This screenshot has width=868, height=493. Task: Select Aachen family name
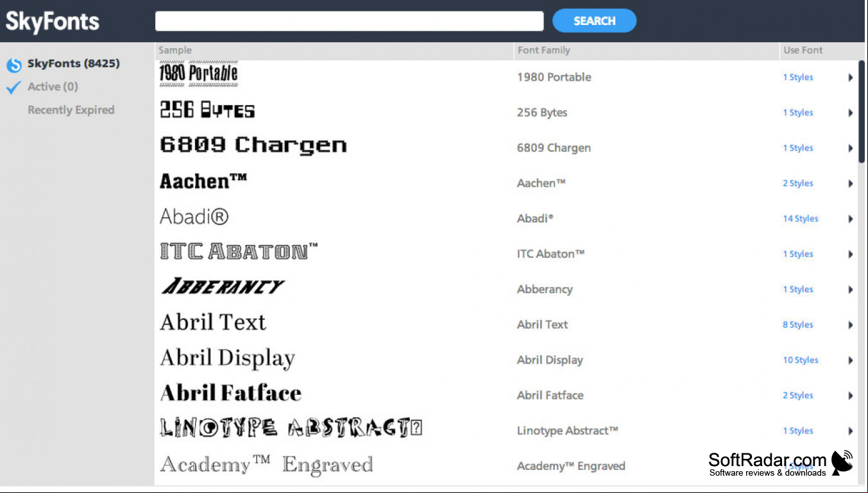point(541,183)
